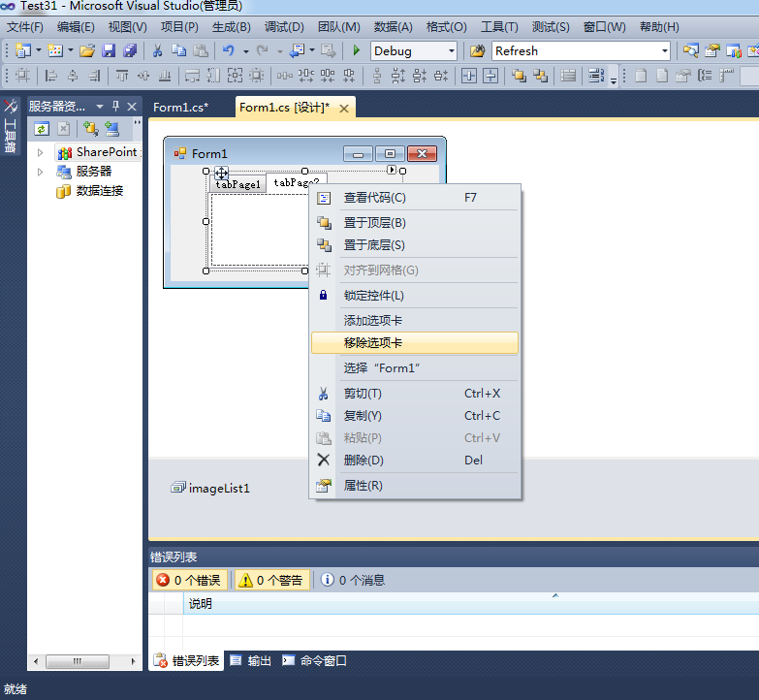Click Center Horizontally layout icon
This screenshot has height=700, width=759.
point(468,76)
